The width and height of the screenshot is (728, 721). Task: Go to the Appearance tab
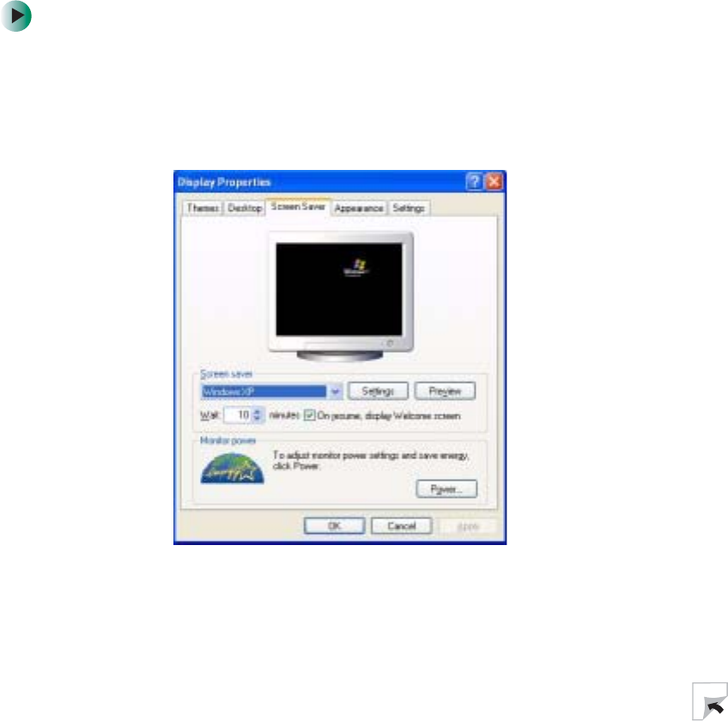point(359,208)
